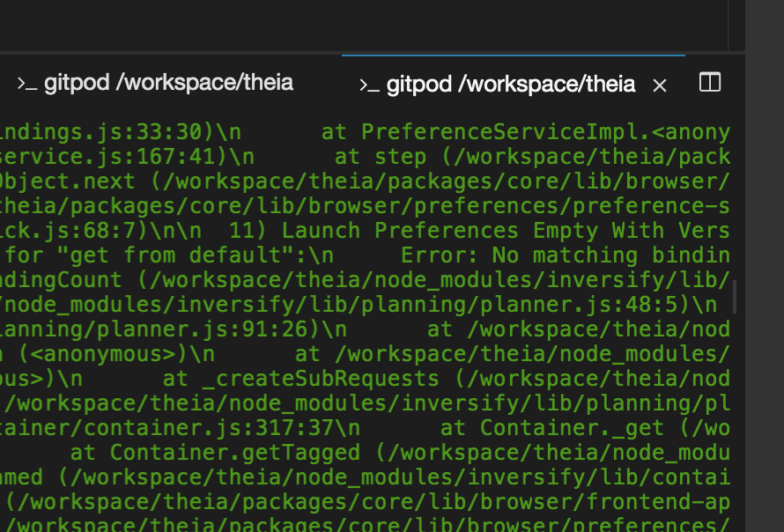Click the 'Container._get' text
Viewport: 784px width, 532px height.
pyautogui.click(x=572, y=428)
